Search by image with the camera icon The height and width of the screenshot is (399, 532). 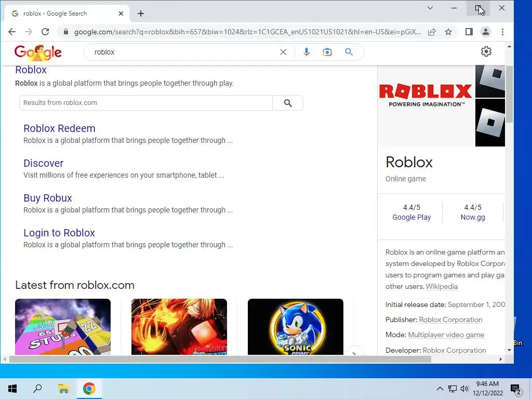click(327, 52)
